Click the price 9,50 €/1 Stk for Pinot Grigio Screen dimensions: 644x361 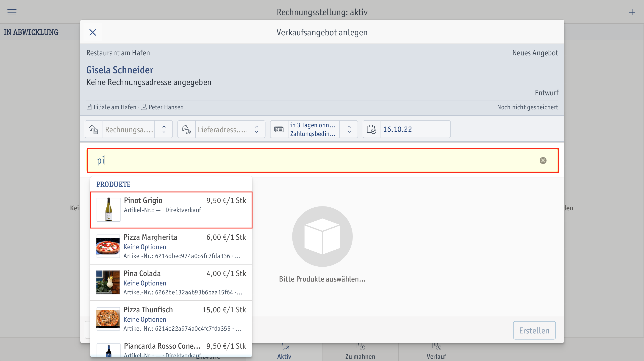click(x=226, y=200)
